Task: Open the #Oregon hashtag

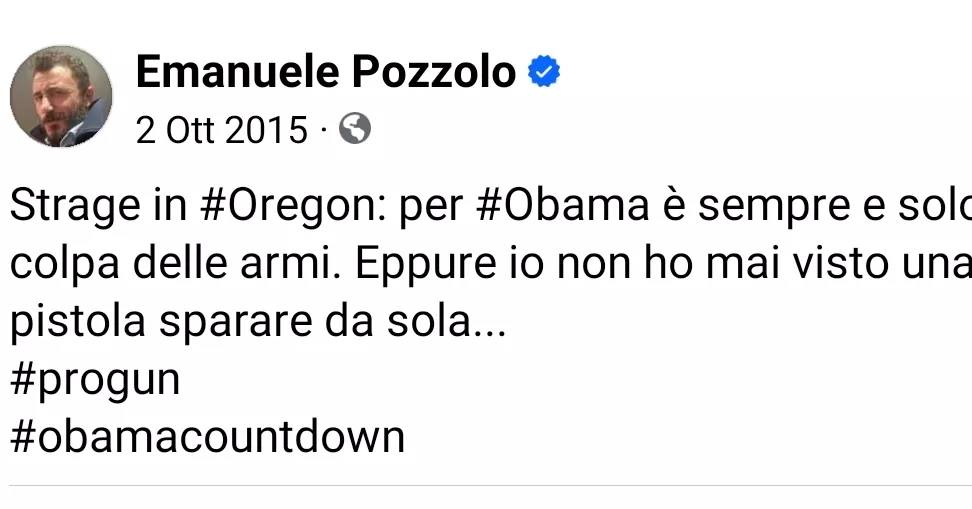Action: pos(286,208)
